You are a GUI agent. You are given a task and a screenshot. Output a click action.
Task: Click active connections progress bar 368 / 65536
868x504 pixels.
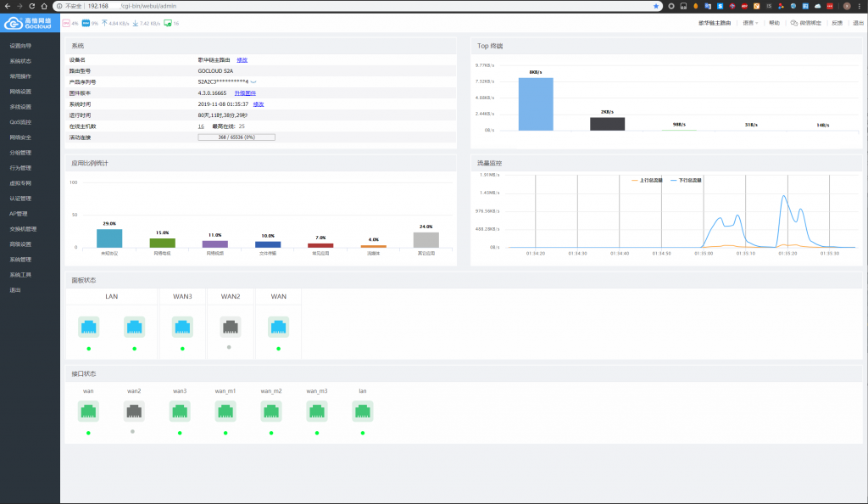click(x=236, y=137)
